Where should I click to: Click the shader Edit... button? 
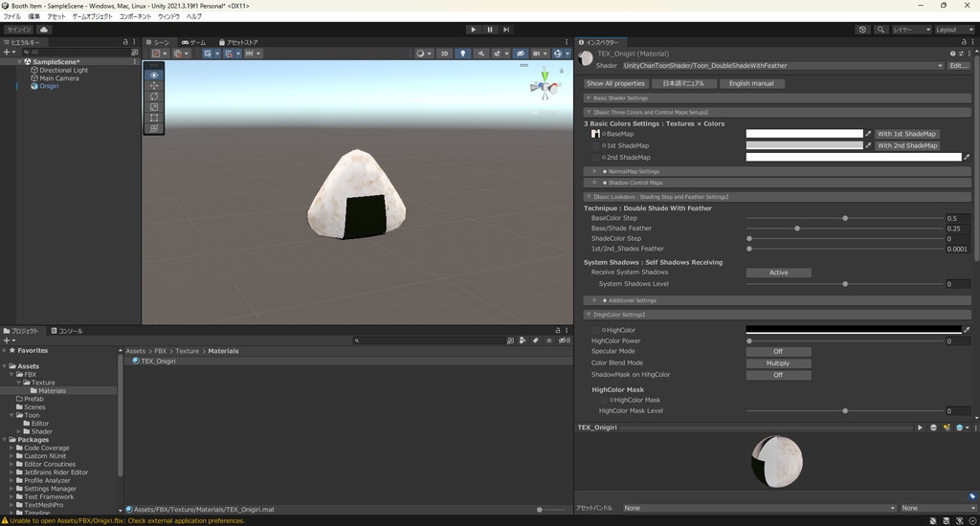tap(959, 66)
